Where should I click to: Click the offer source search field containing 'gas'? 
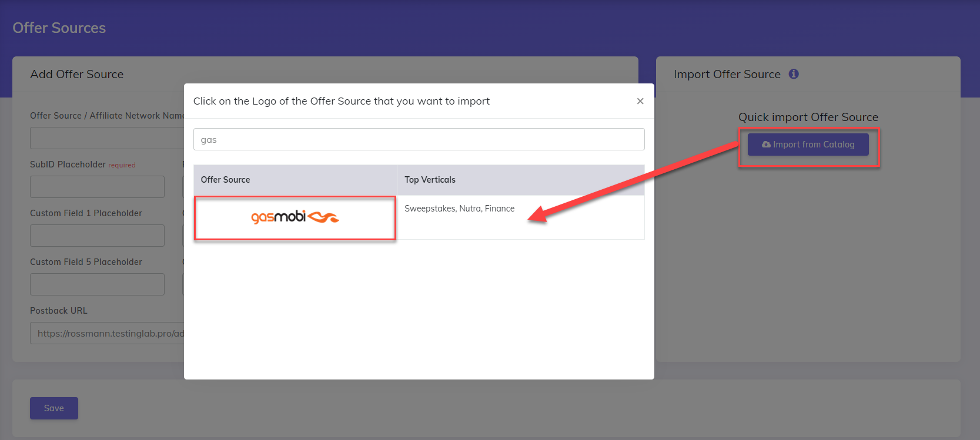(419, 139)
